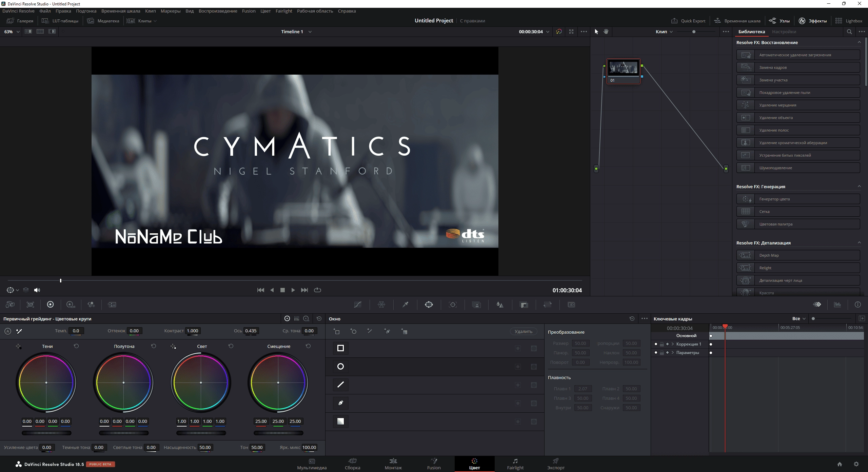Open the Key palette icon

(x=524, y=304)
